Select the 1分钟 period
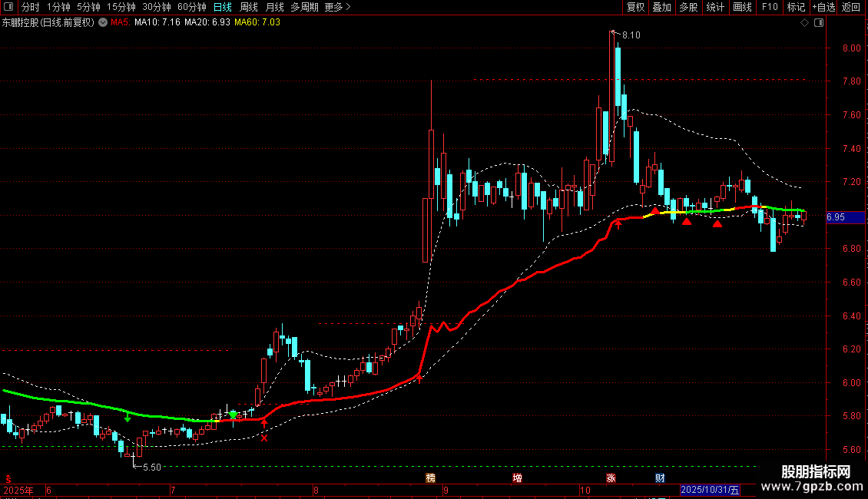Image resolution: width=868 pixels, height=499 pixels. (58, 7)
